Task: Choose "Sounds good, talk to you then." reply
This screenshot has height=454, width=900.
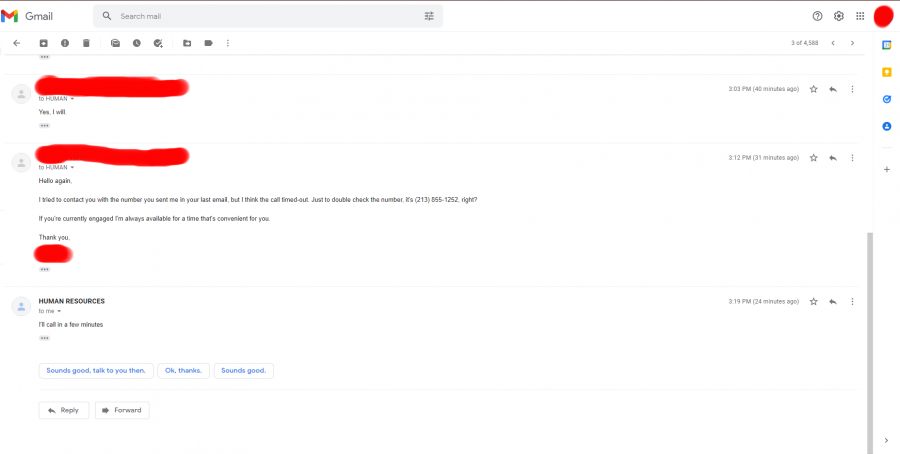Action: coord(96,370)
